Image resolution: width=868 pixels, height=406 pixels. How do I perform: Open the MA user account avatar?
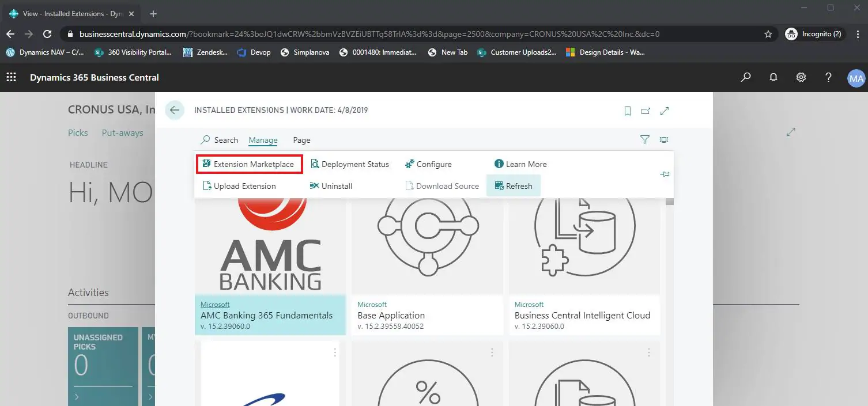pos(856,78)
